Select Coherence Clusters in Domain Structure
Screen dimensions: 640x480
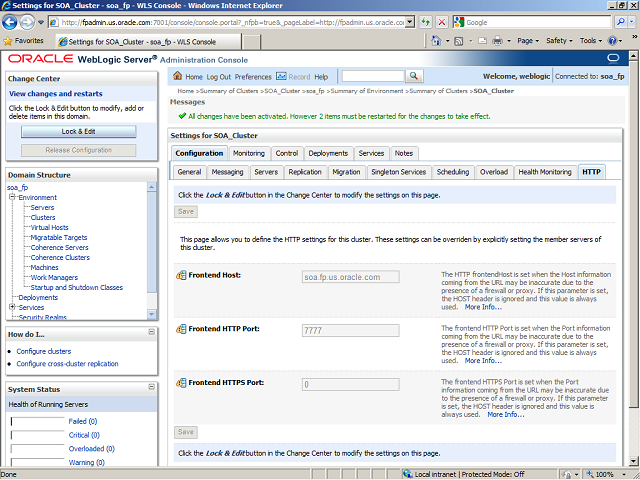click(x=60, y=257)
